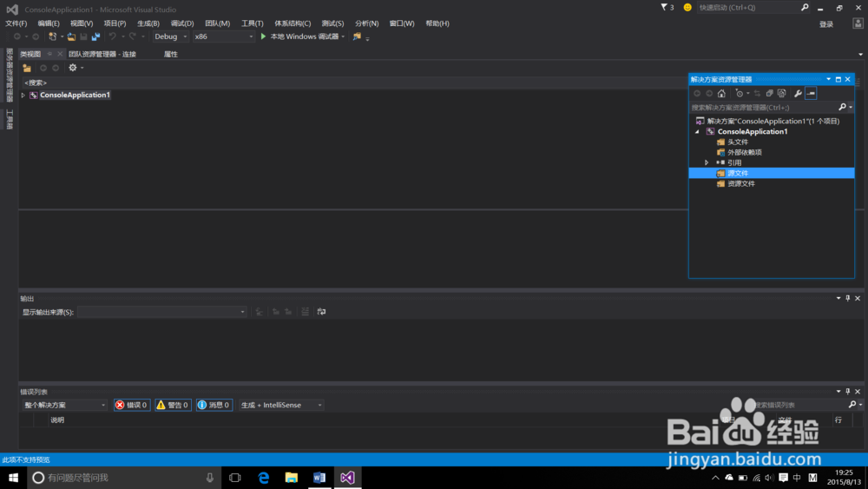
Task: Open the 编辑(E) menu
Action: tap(49, 23)
